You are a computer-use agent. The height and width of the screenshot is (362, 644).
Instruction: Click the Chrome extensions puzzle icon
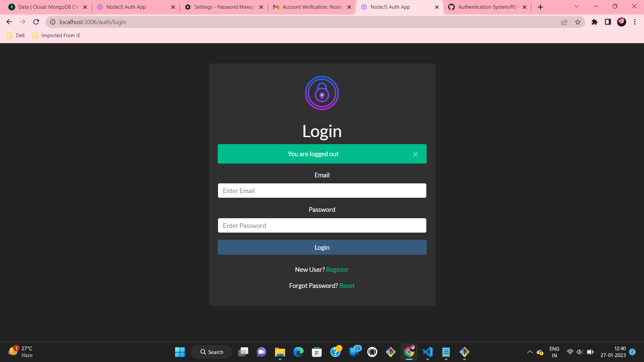pos(595,22)
